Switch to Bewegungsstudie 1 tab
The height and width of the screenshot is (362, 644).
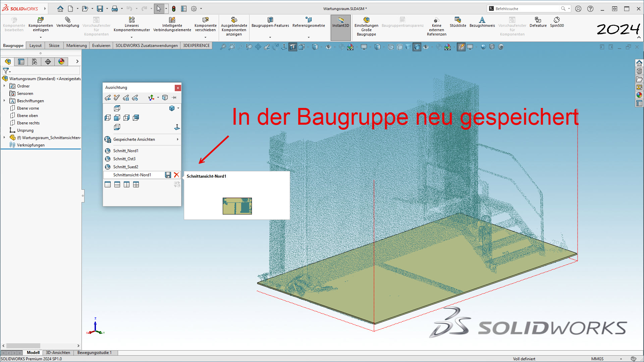coord(94,353)
